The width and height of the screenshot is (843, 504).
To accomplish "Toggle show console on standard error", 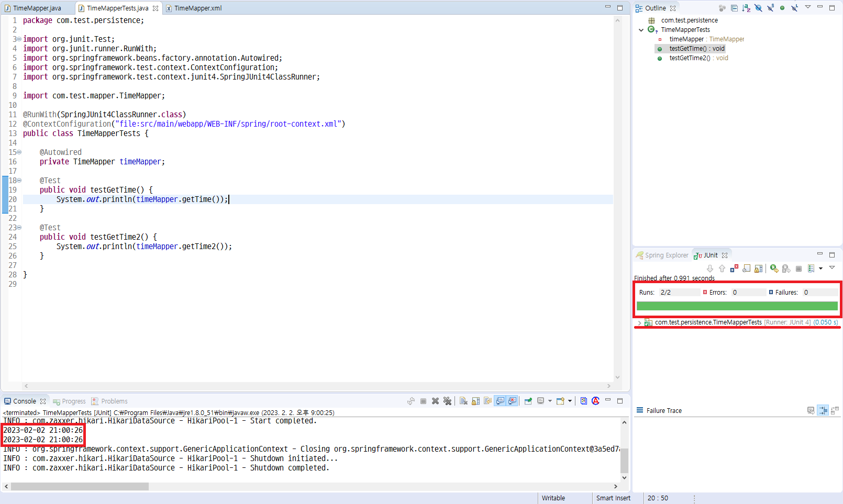I will (512, 401).
